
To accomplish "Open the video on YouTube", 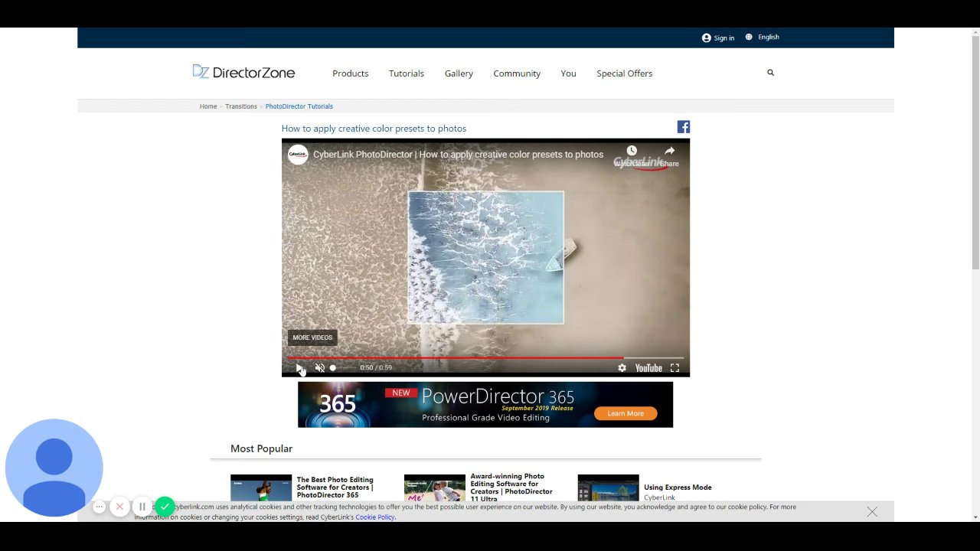I will [648, 368].
